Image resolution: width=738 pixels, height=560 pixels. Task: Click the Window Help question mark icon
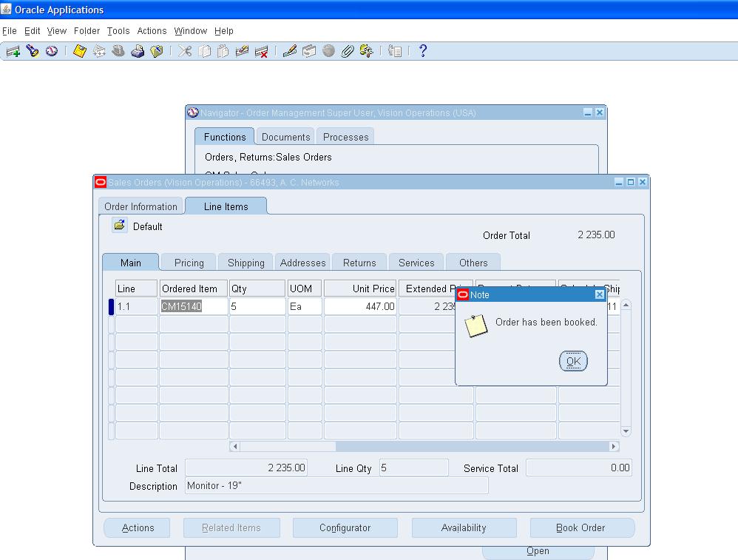pyautogui.click(x=423, y=51)
